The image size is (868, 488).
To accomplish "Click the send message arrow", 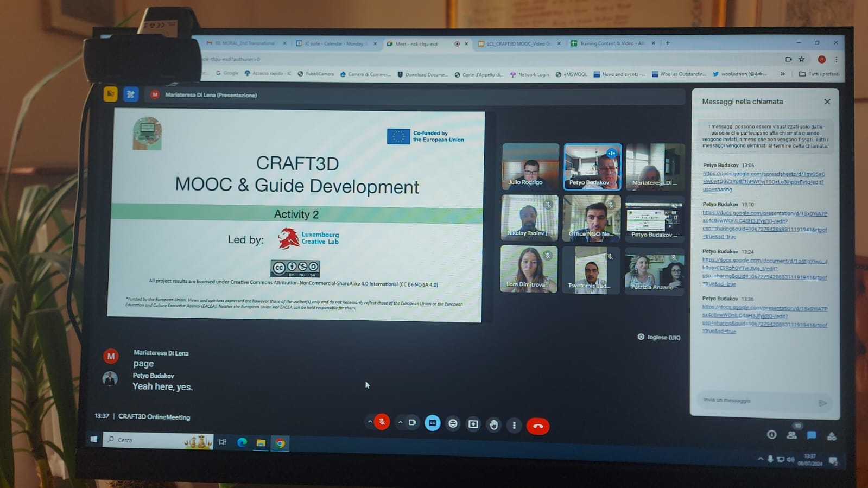I will click(x=823, y=403).
